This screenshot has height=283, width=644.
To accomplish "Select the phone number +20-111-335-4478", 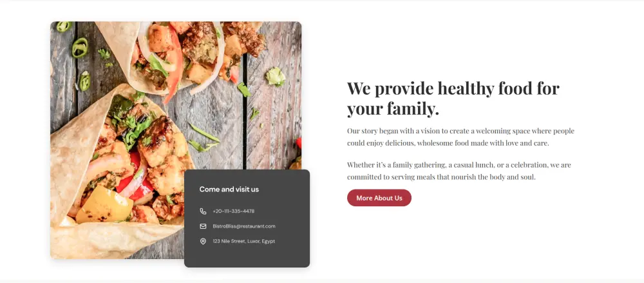I will [x=233, y=211].
